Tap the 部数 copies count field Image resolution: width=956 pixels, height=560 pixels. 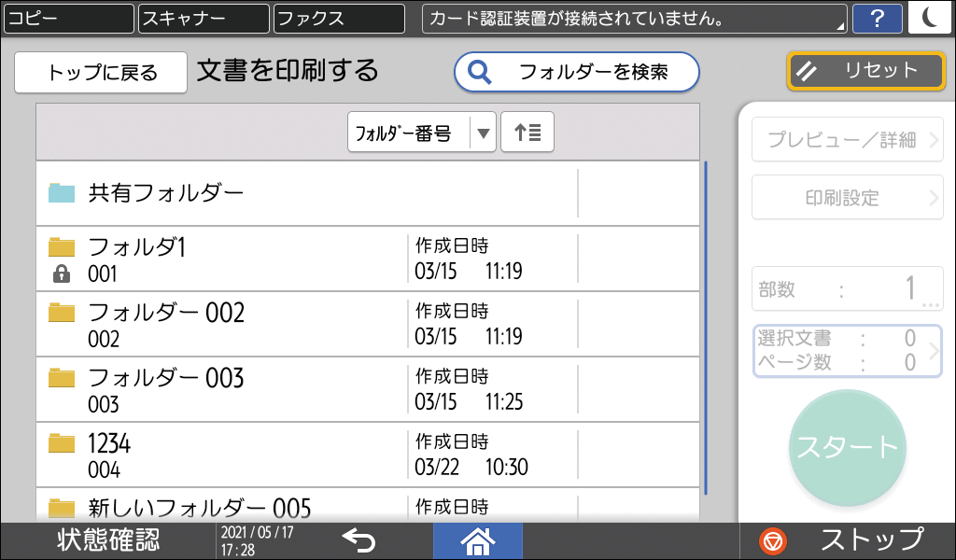point(845,289)
